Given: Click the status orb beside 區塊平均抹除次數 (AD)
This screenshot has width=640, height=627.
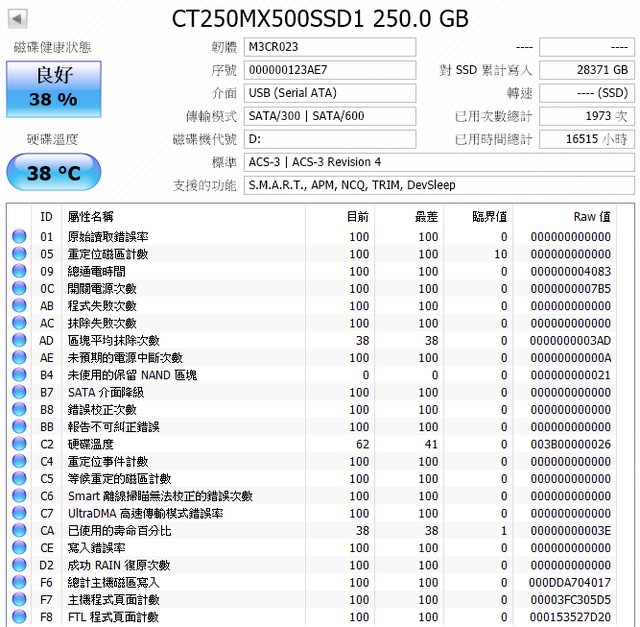Looking at the screenshot, I should 19,341.
